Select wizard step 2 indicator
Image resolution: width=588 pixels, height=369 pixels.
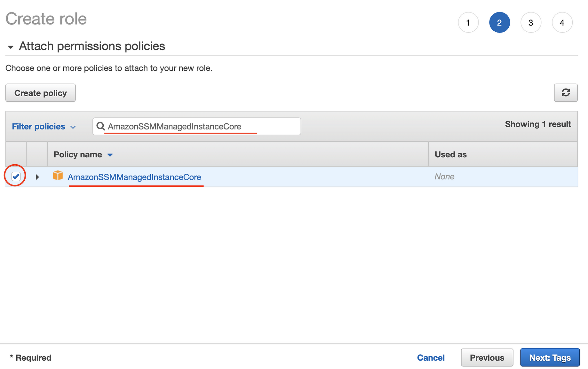(x=499, y=22)
